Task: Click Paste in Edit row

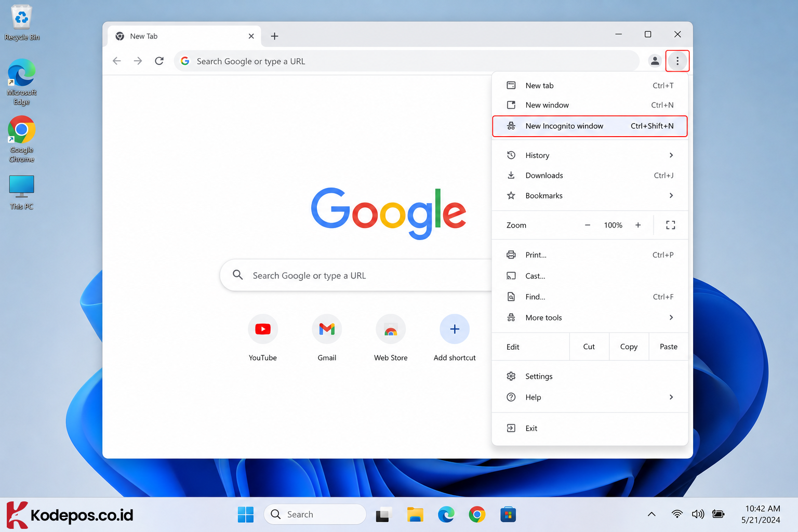Action: click(668, 347)
